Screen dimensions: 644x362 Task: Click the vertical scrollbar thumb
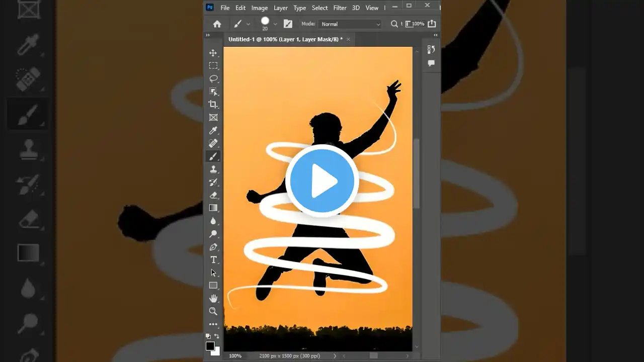[x=416, y=173]
